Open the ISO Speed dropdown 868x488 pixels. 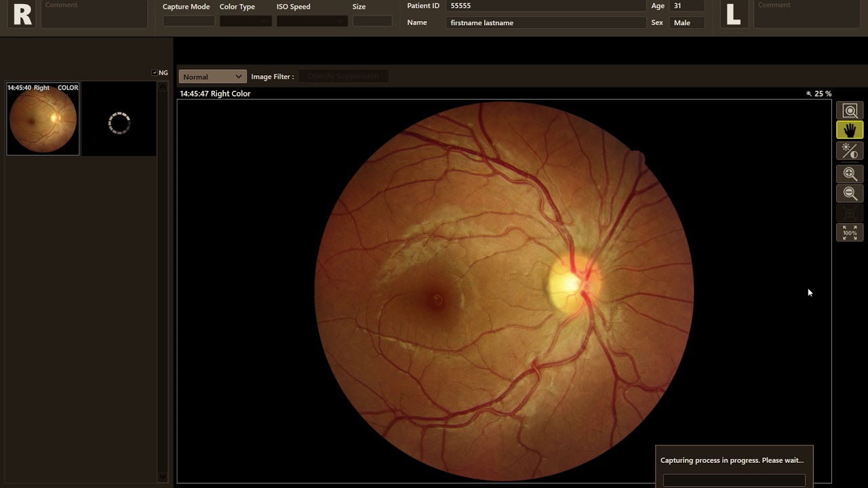pos(312,21)
